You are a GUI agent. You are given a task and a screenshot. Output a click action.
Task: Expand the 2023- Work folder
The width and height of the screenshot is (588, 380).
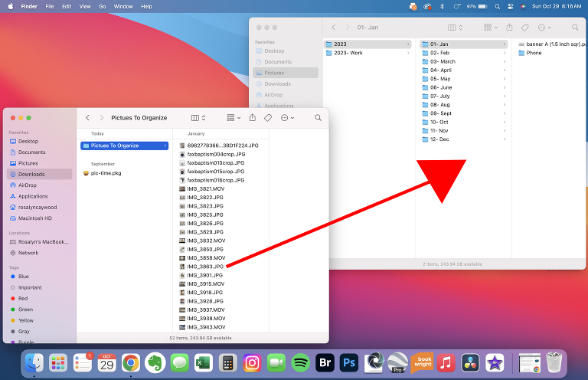click(348, 53)
